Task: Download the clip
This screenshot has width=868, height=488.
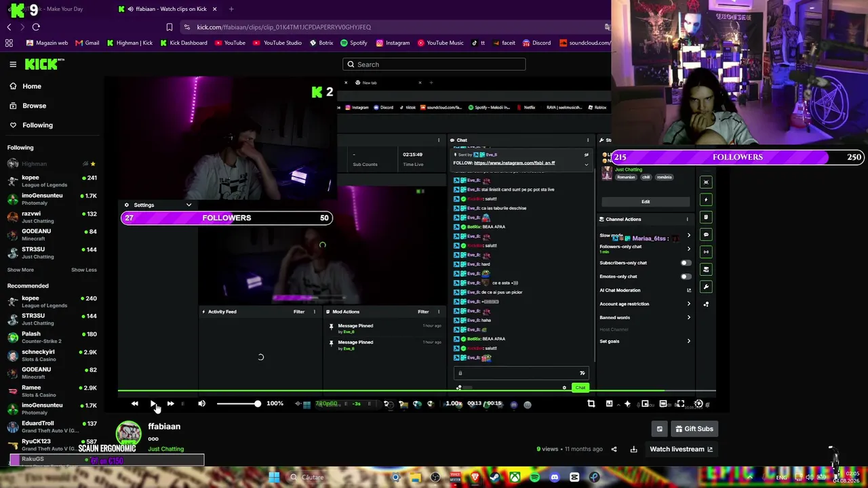Action: coord(634,449)
